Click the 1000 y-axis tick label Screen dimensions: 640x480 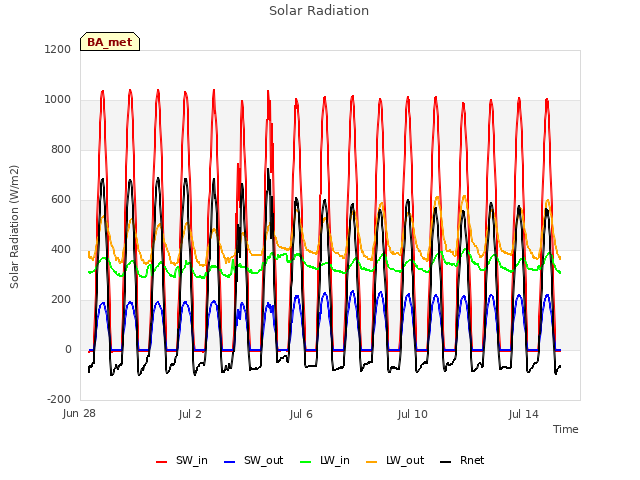point(58,100)
